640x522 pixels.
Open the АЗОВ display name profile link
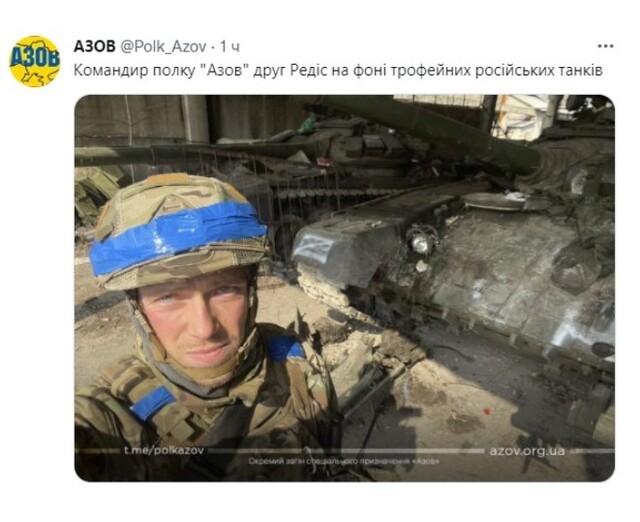(x=95, y=47)
